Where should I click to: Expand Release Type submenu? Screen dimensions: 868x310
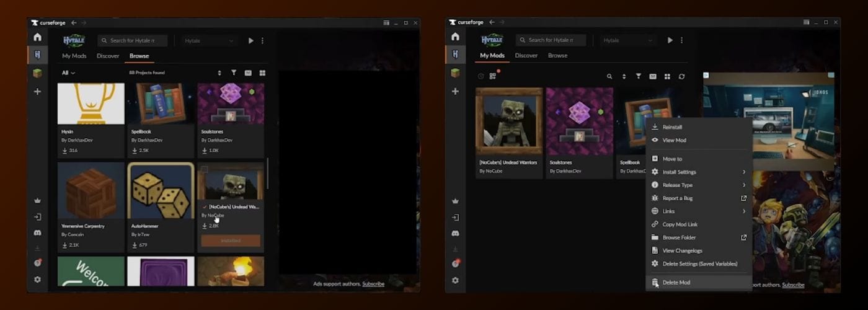point(699,185)
